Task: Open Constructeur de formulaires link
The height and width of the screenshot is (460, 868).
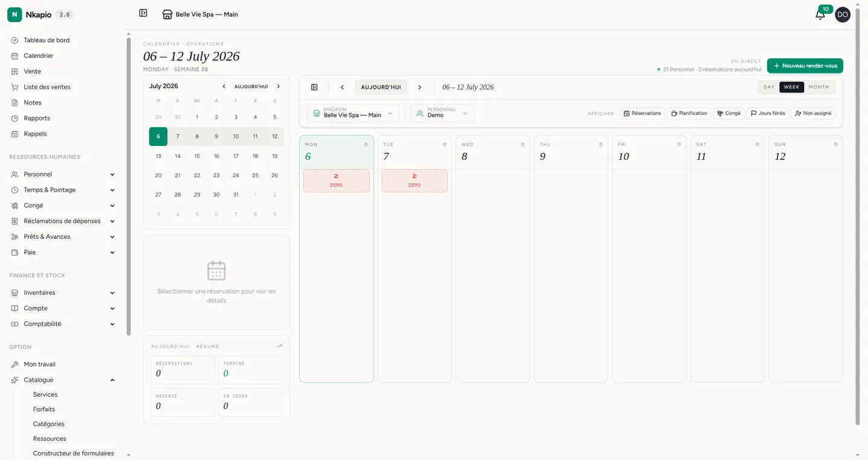Action: (74, 453)
